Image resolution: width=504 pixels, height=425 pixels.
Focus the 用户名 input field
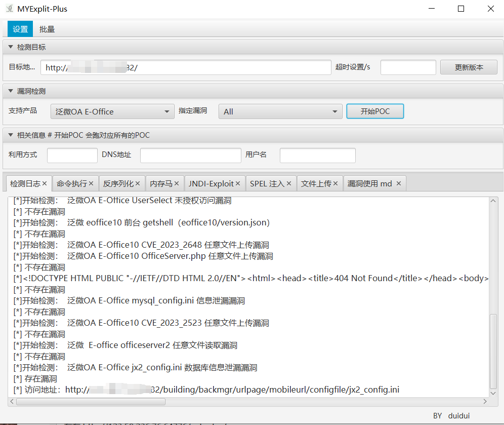coord(318,156)
